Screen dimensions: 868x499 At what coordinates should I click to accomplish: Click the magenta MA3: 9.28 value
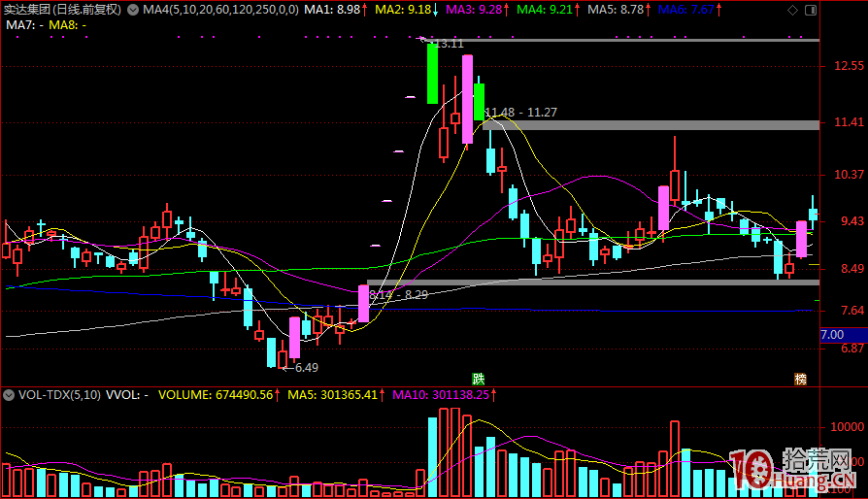474,10
